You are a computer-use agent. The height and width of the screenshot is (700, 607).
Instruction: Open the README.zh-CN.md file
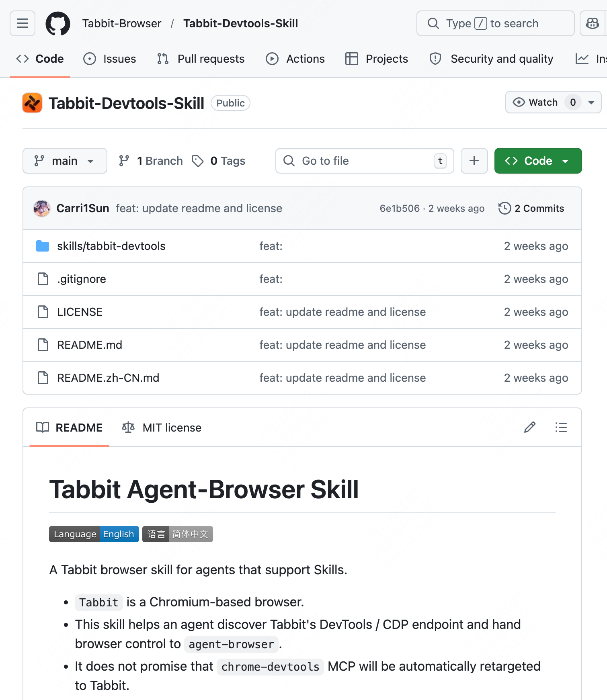(108, 378)
